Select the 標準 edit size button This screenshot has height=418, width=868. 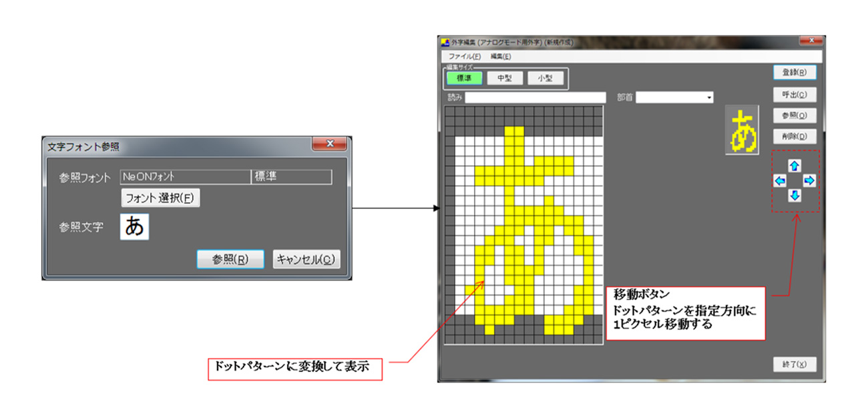point(463,78)
